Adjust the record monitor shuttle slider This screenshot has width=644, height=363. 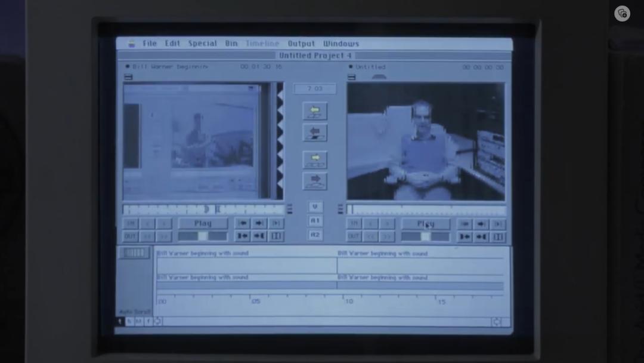pos(426,237)
